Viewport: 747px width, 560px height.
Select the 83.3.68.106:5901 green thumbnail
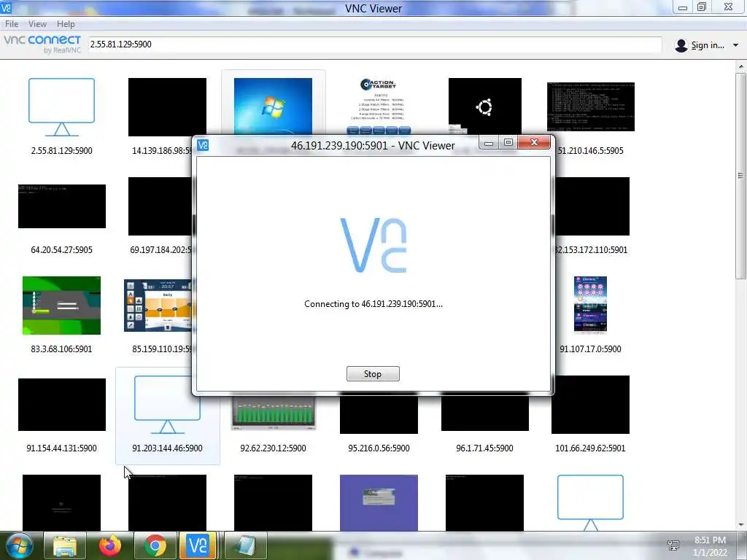click(61, 306)
